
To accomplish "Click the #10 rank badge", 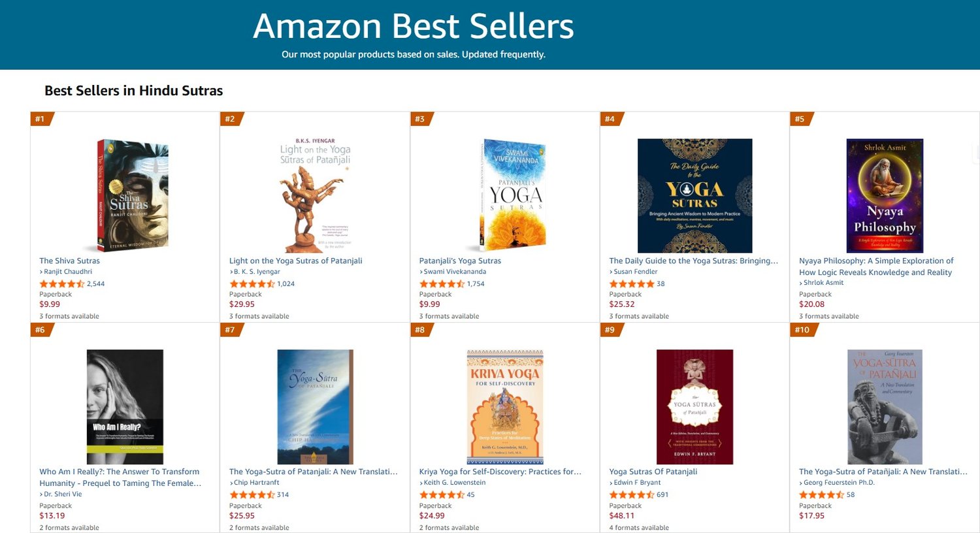I will point(802,330).
